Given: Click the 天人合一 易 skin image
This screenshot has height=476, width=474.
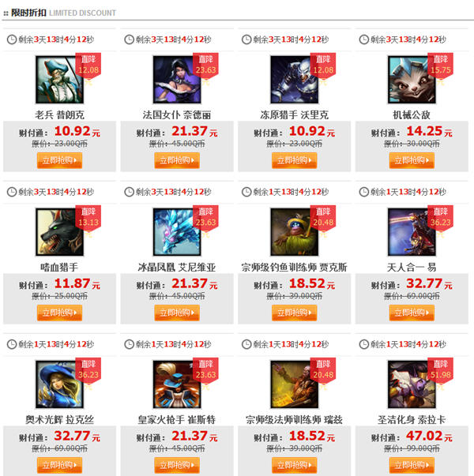Looking at the screenshot, I should 412,232.
